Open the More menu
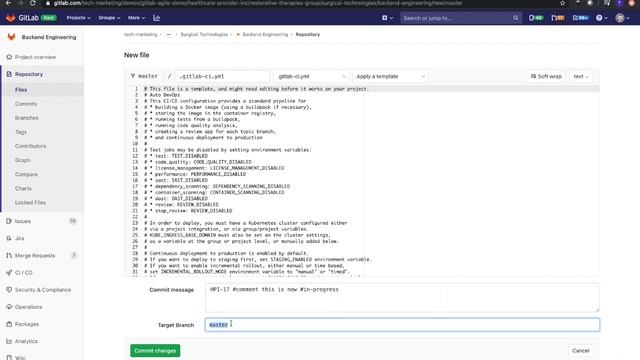This screenshot has height=360, width=640. (136, 18)
